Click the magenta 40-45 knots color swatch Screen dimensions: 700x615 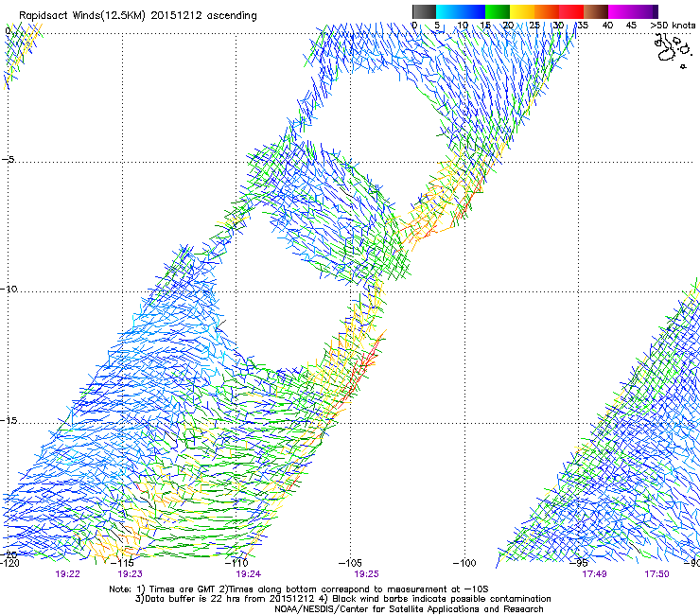(621, 11)
